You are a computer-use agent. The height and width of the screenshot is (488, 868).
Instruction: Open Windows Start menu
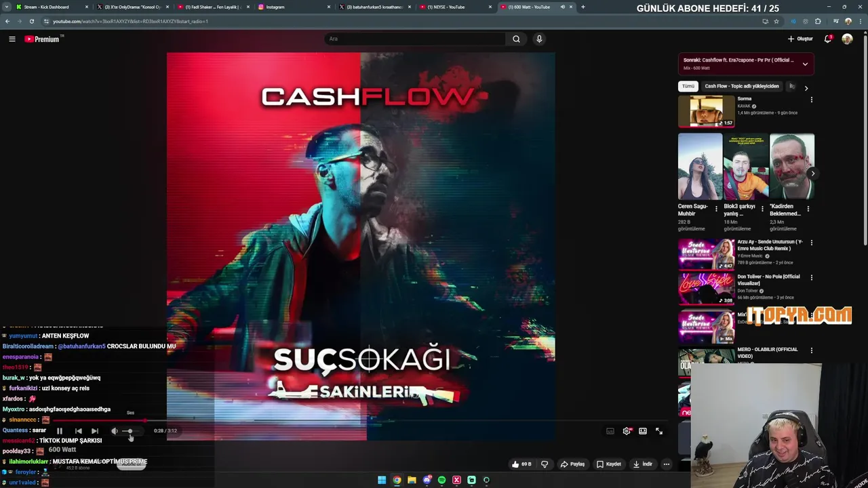[382, 480]
